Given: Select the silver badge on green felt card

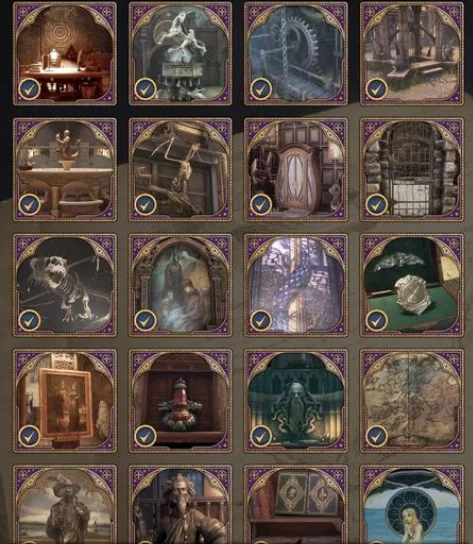Looking at the screenshot, I should tap(412, 285).
